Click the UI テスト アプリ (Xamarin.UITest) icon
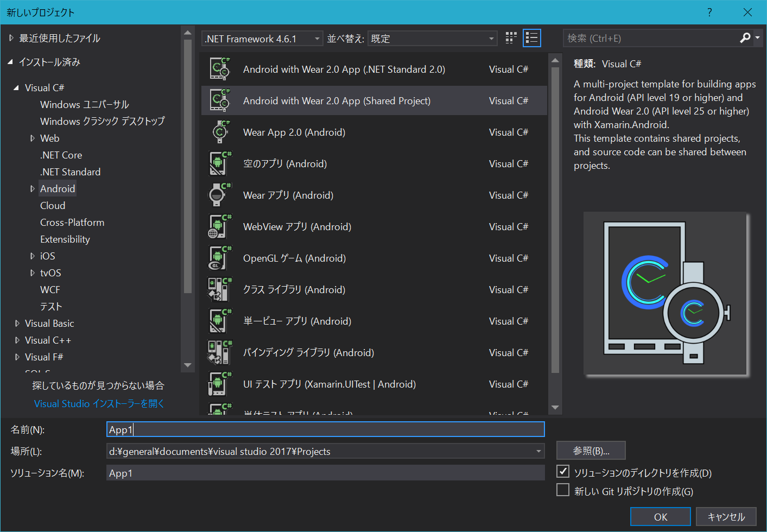The height and width of the screenshot is (532, 767). [220, 384]
